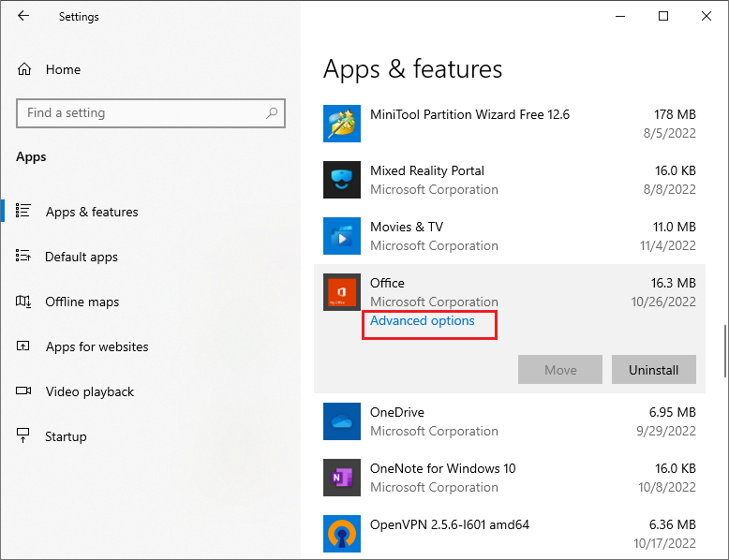Open Home via the house icon
The width and height of the screenshot is (729, 560).
click(x=24, y=69)
